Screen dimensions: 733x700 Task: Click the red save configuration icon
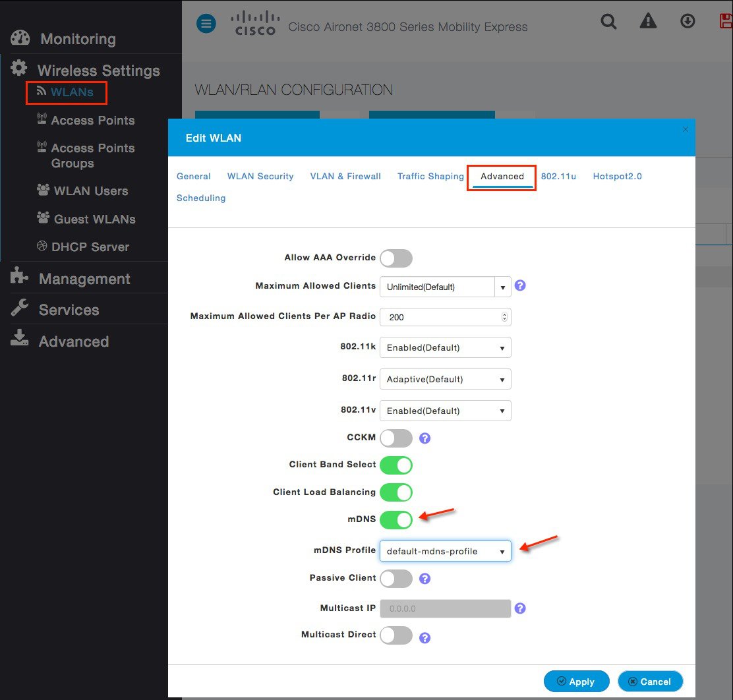(726, 21)
